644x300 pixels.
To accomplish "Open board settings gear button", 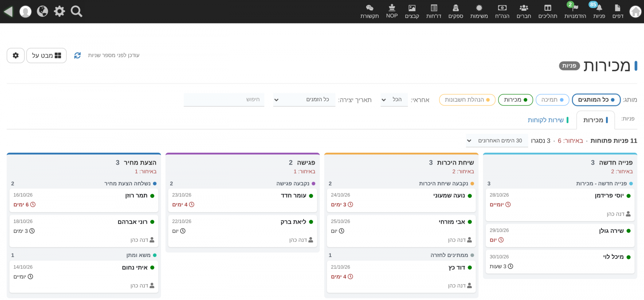I will click(16, 55).
